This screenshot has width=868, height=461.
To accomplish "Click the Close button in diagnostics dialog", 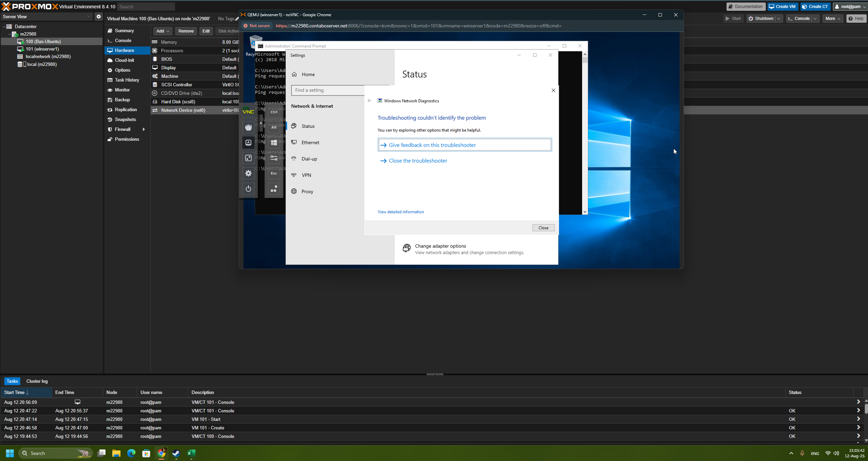I will click(x=543, y=228).
